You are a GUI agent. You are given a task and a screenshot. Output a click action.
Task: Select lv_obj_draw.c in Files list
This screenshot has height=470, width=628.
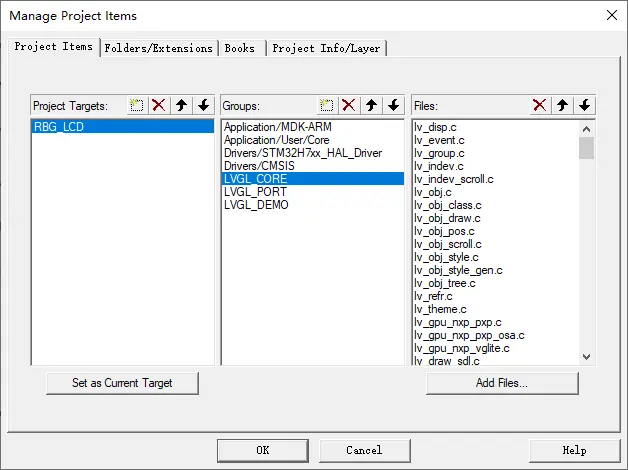447,218
